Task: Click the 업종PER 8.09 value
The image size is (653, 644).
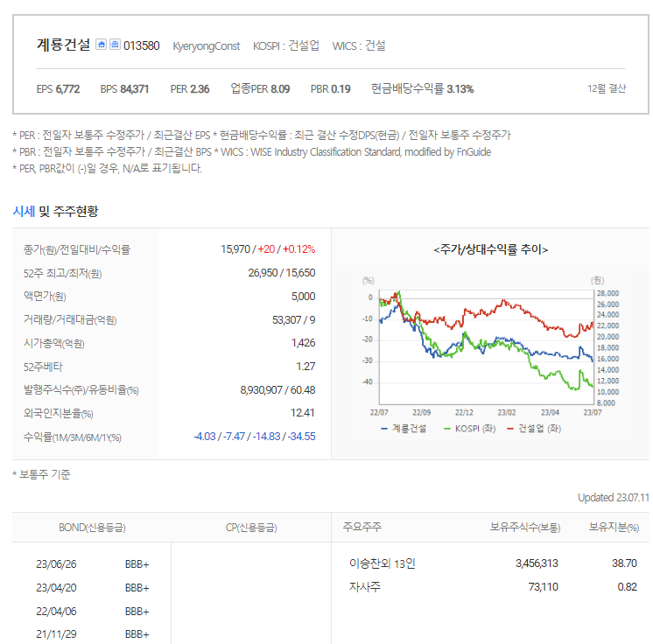Action: tap(260, 88)
